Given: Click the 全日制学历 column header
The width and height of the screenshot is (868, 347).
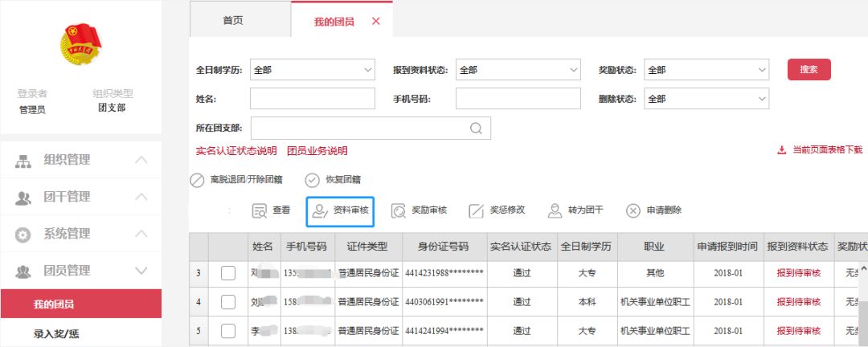Looking at the screenshot, I should 587,247.
